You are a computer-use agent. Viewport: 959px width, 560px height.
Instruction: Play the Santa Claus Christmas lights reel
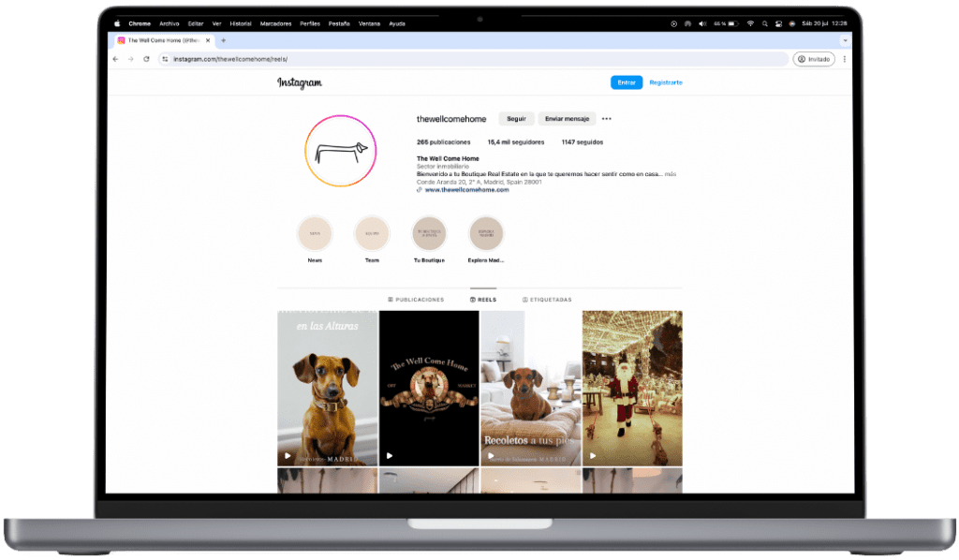[632, 389]
